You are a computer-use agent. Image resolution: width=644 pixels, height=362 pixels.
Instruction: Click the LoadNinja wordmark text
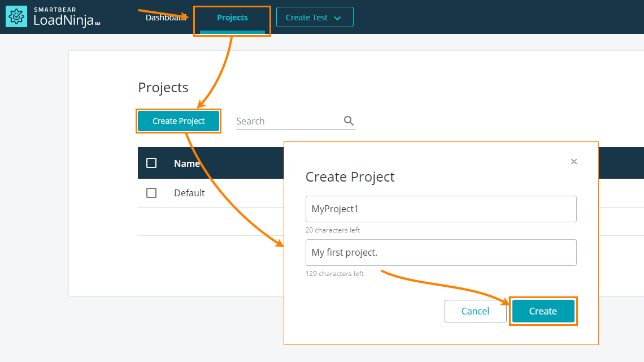click(67, 20)
